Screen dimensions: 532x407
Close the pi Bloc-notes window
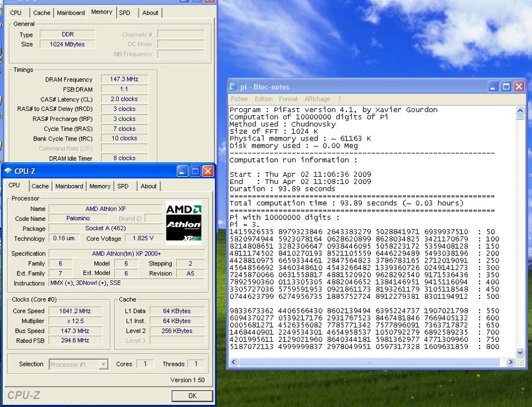coord(519,87)
